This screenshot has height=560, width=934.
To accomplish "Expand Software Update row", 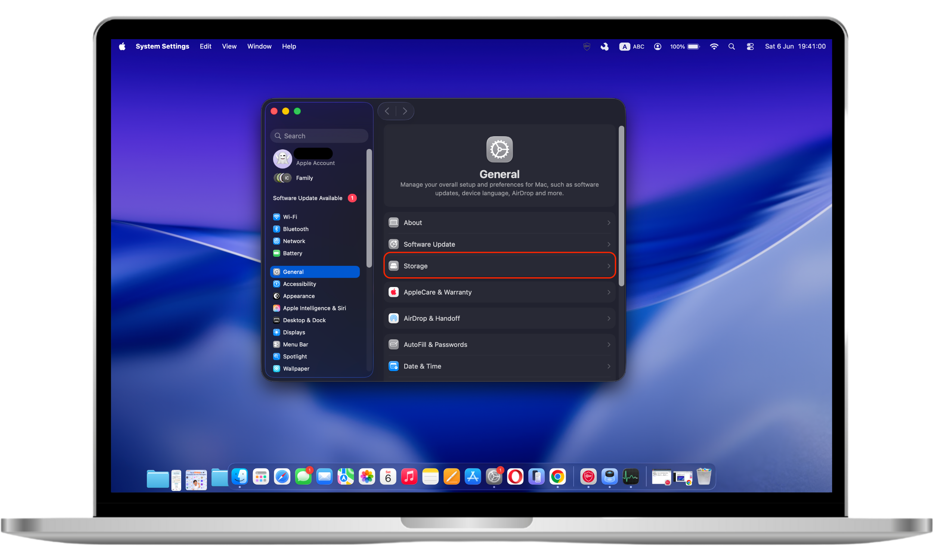I will (x=500, y=244).
